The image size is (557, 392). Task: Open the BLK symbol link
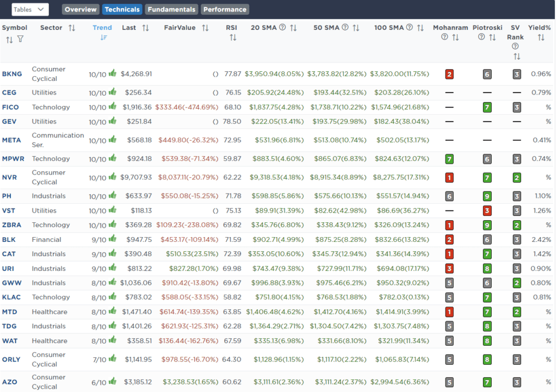[x=9, y=240]
